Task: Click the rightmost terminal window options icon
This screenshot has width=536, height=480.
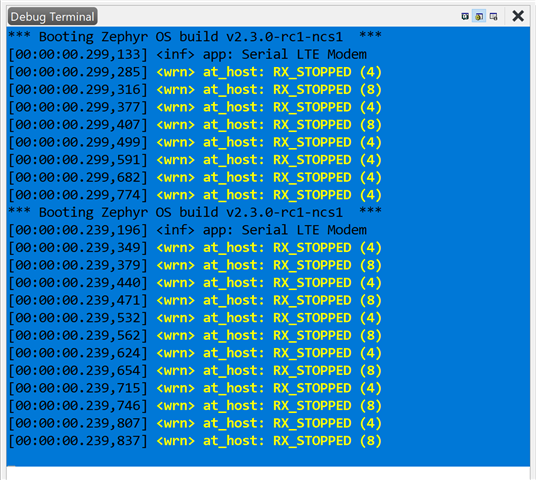Action: pyautogui.click(x=493, y=16)
